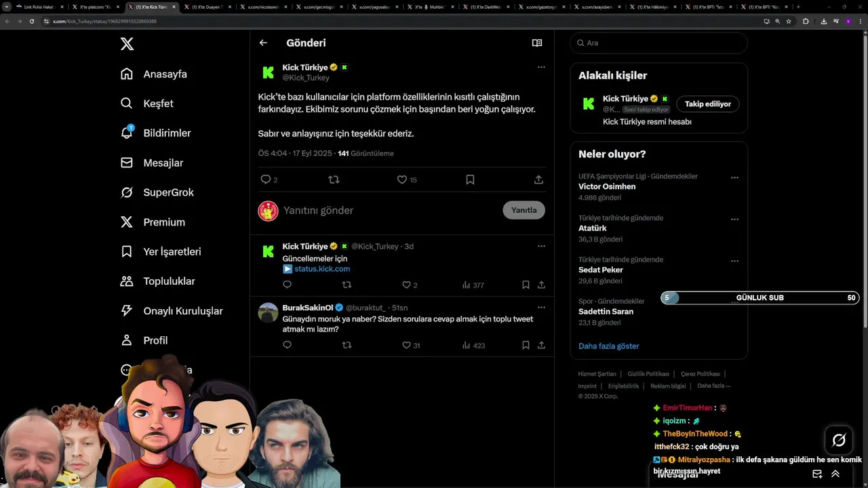This screenshot has height=488, width=868.
Task: Reply to BurakSakinOl's post
Action: 287,345
